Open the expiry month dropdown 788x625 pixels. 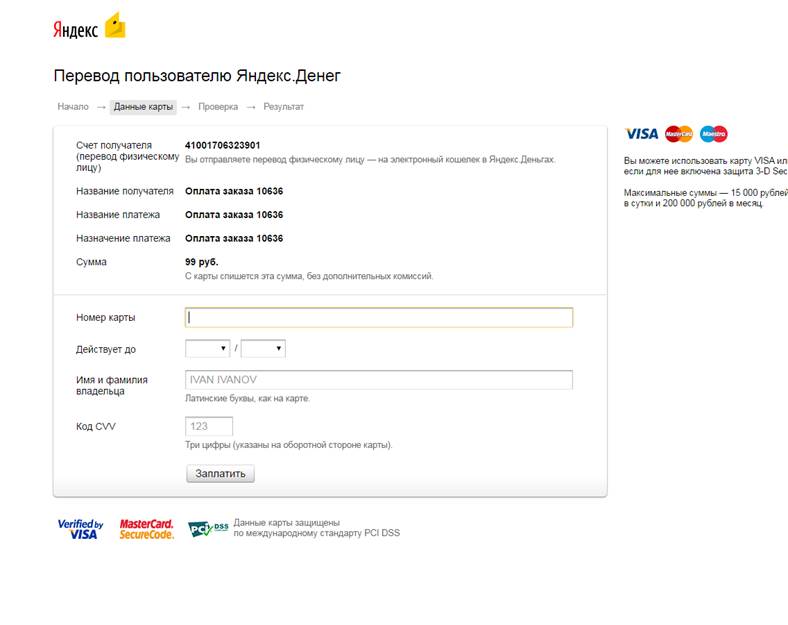point(208,348)
